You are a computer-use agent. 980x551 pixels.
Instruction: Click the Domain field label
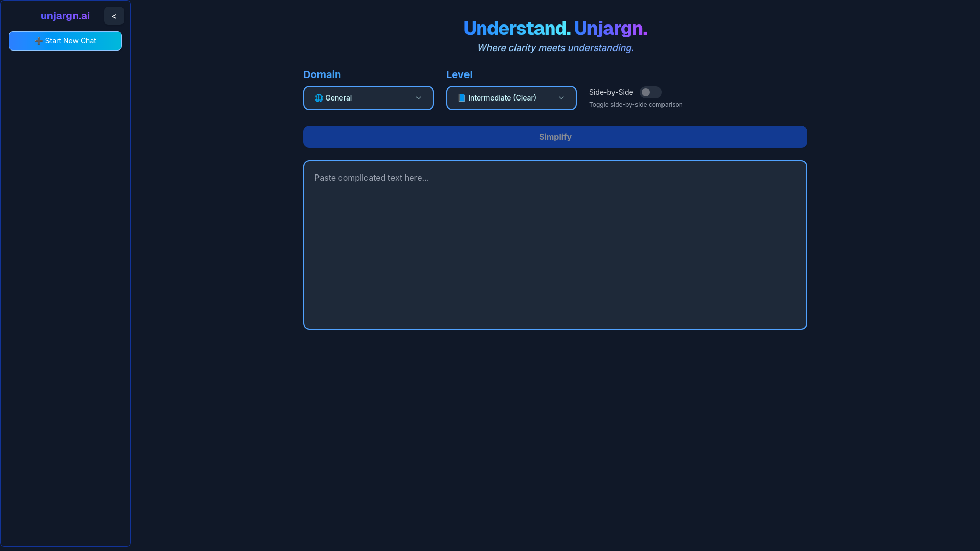(322, 74)
